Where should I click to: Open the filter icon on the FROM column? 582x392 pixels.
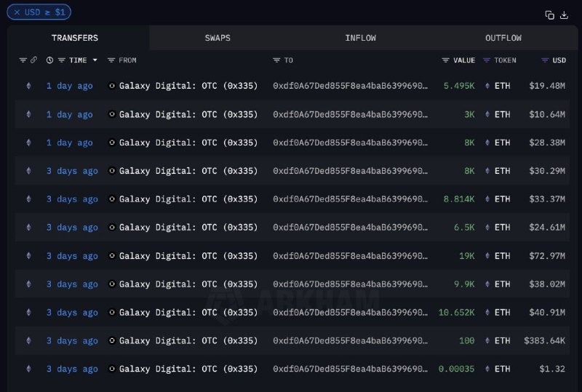111,60
